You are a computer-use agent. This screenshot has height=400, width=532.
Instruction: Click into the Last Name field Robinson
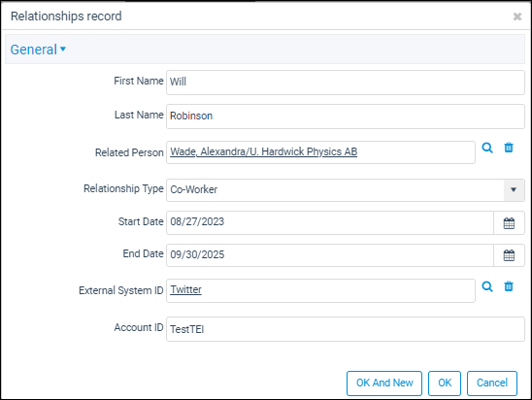coord(346,117)
